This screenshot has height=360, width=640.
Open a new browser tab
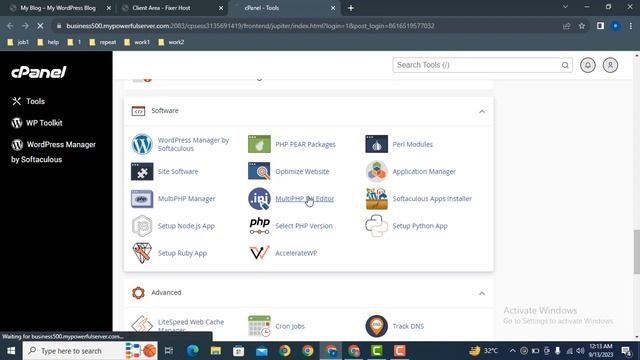tap(351, 8)
